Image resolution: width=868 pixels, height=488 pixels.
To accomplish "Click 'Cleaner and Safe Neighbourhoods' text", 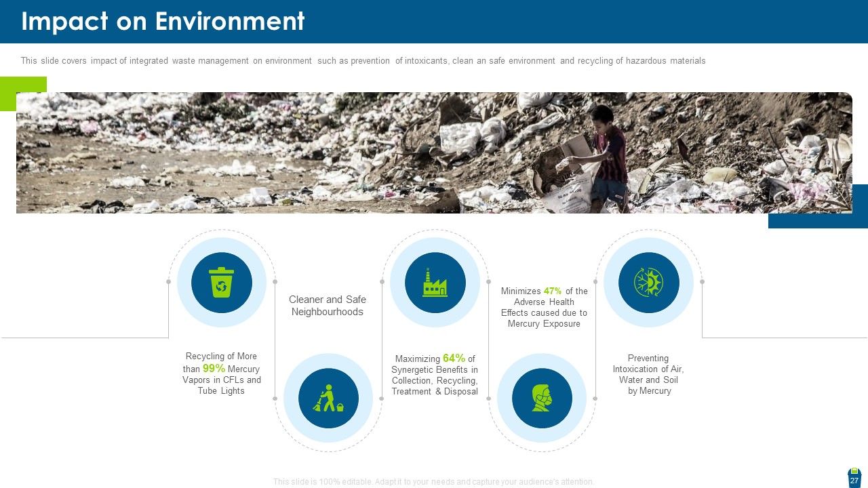I will click(328, 306).
